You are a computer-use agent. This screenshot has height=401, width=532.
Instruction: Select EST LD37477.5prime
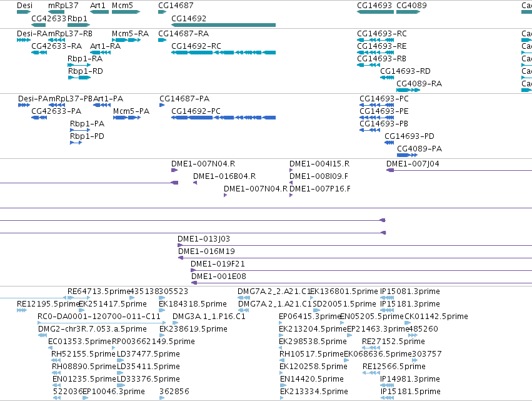pyautogui.click(x=120, y=360)
